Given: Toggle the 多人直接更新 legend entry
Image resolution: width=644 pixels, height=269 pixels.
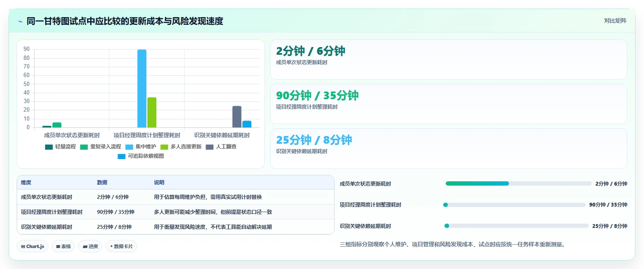Looking at the screenshot, I should 181,147.
